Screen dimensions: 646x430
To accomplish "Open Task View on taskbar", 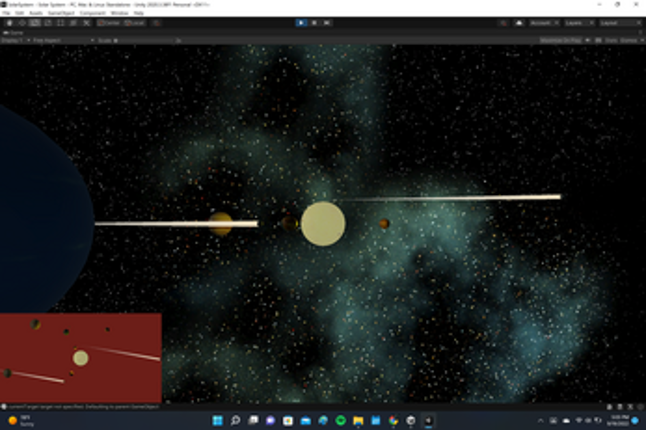I will (253, 421).
